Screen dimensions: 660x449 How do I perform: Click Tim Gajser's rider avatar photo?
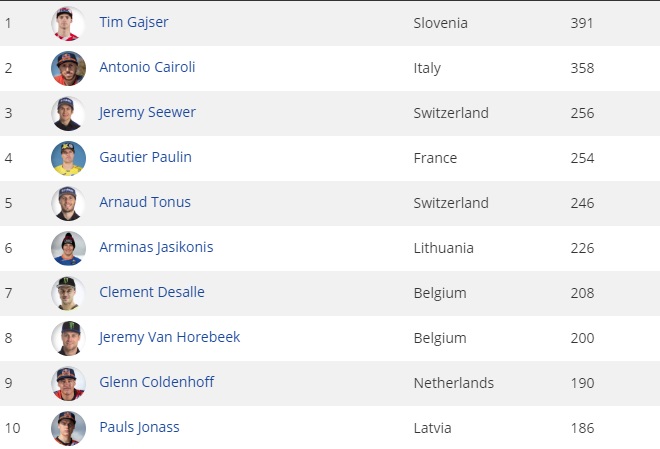68,23
